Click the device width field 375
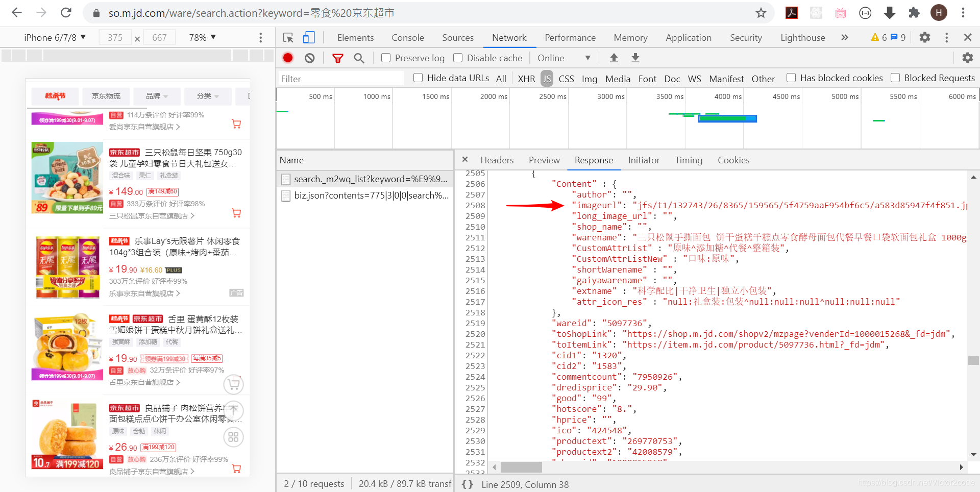 [115, 37]
